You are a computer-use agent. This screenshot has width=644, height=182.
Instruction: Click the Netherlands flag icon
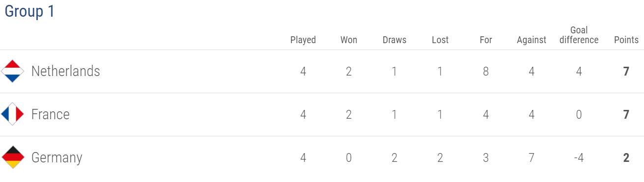point(12,71)
